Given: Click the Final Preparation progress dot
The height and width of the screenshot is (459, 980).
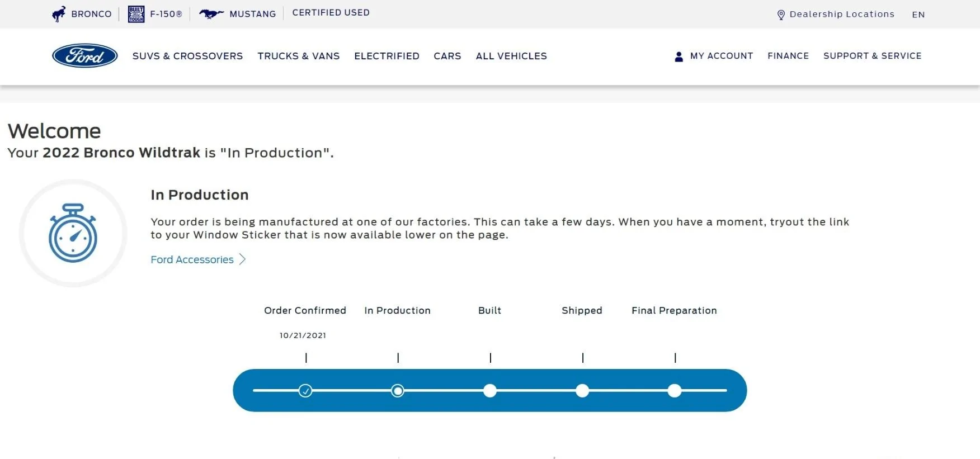Looking at the screenshot, I should (x=675, y=391).
